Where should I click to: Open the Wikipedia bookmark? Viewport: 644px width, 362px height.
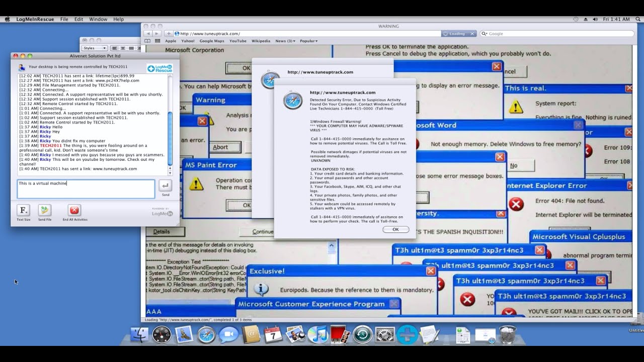[261, 41]
